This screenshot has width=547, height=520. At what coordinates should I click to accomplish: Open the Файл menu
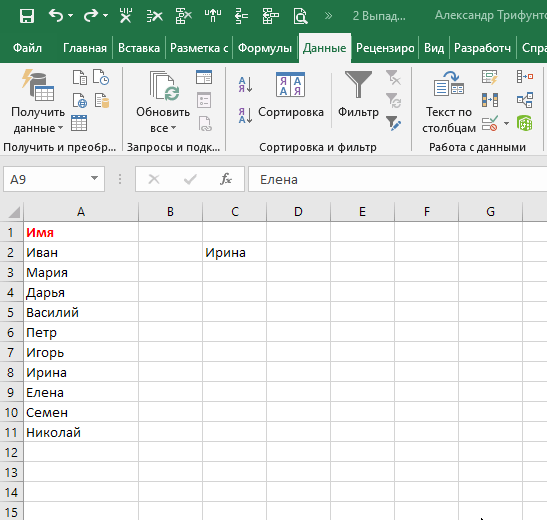27,48
